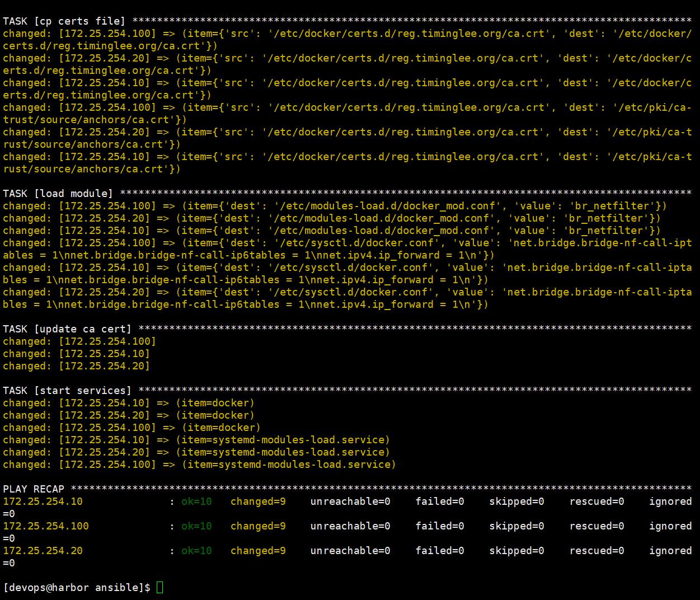The image size is (700, 600).
Task: Click "changed: [172.25.254.20]" under update ca cert
Action: pyautogui.click(x=77, y=366)
